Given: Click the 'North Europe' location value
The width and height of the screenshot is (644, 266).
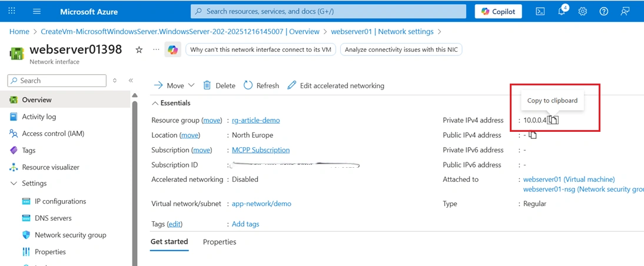Looking at the screenshot, I should point(253,135).
